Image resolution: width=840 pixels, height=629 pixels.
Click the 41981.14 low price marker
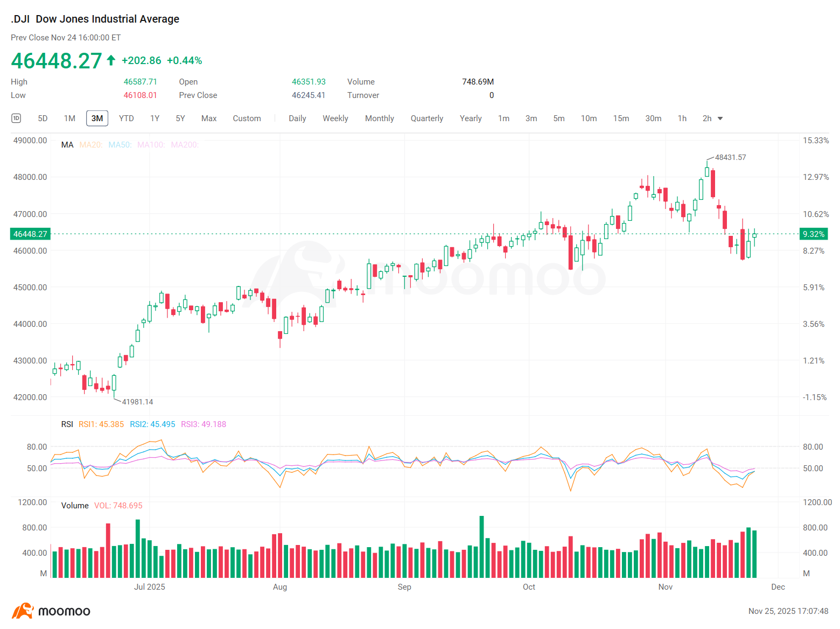[x=137, y=402]
